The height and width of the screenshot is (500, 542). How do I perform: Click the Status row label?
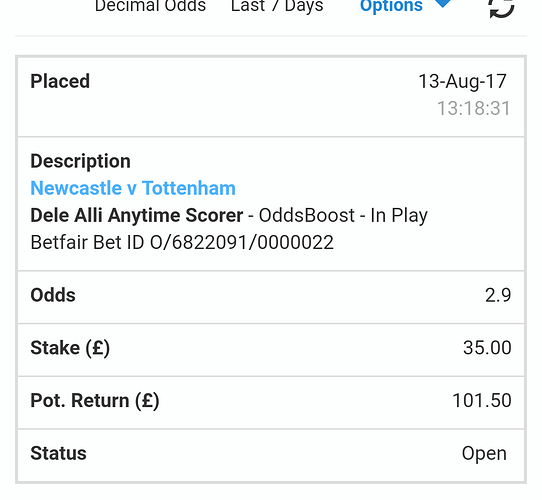(58, 453)
